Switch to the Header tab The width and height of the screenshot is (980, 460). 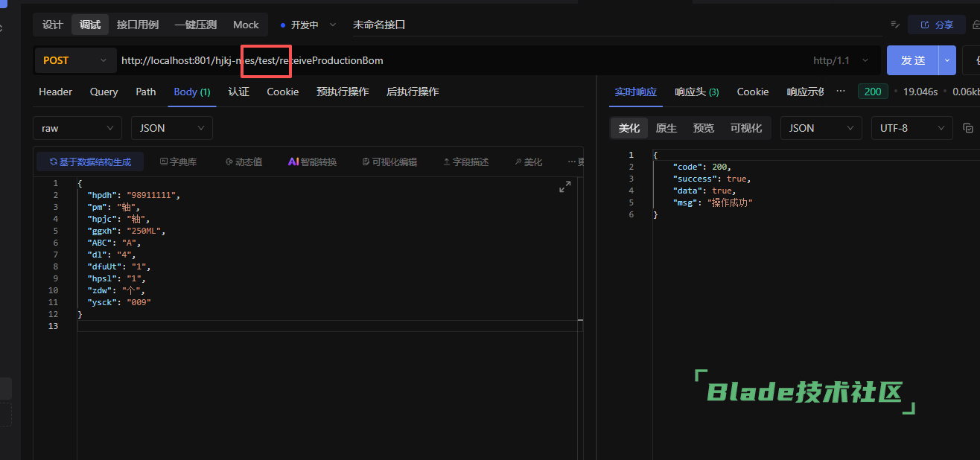coord(55,92)
